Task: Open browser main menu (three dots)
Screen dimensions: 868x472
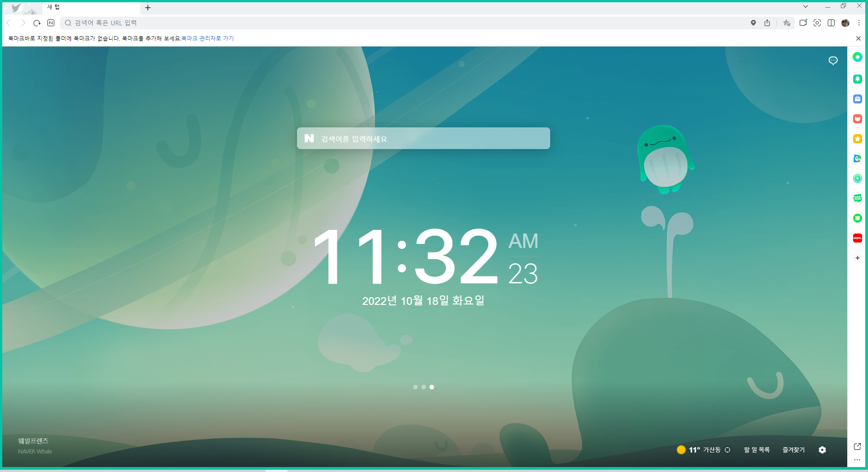Action: click(x=859, y=23)
